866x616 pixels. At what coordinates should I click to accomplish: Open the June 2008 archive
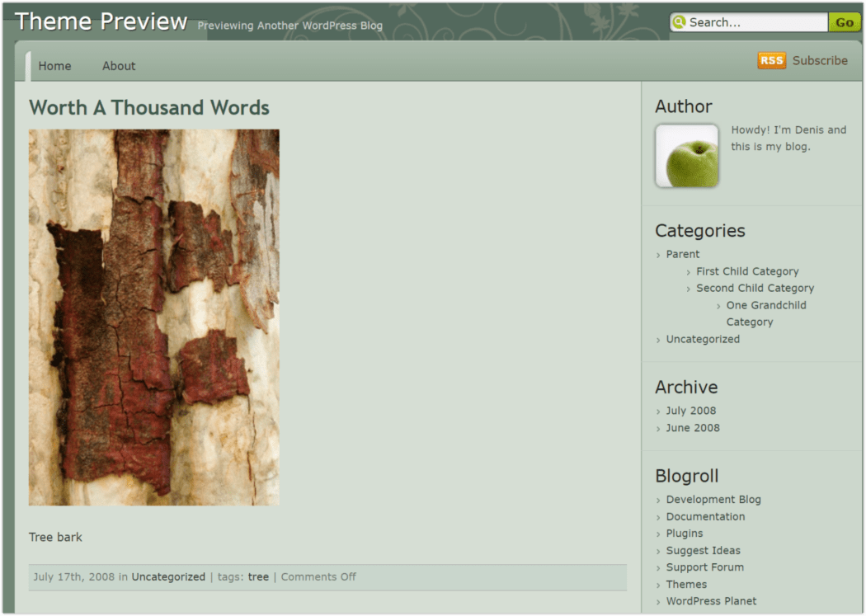(693, 428)
